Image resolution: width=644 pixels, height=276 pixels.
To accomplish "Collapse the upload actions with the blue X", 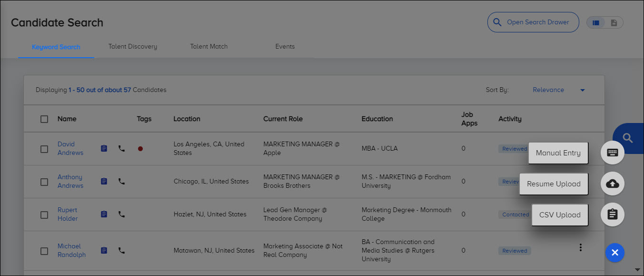I will [614, 253].
